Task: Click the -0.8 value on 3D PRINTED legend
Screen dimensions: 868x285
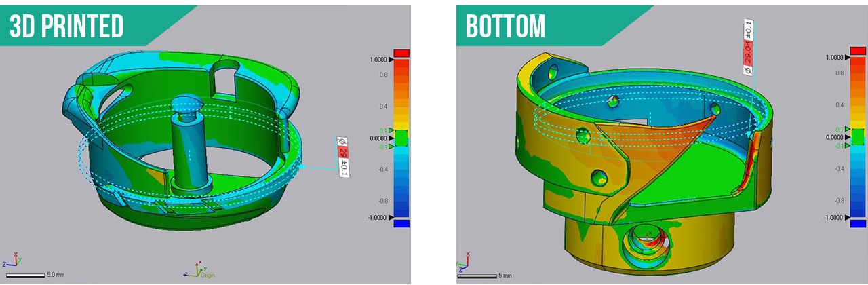Action: (x=382, y=201)
